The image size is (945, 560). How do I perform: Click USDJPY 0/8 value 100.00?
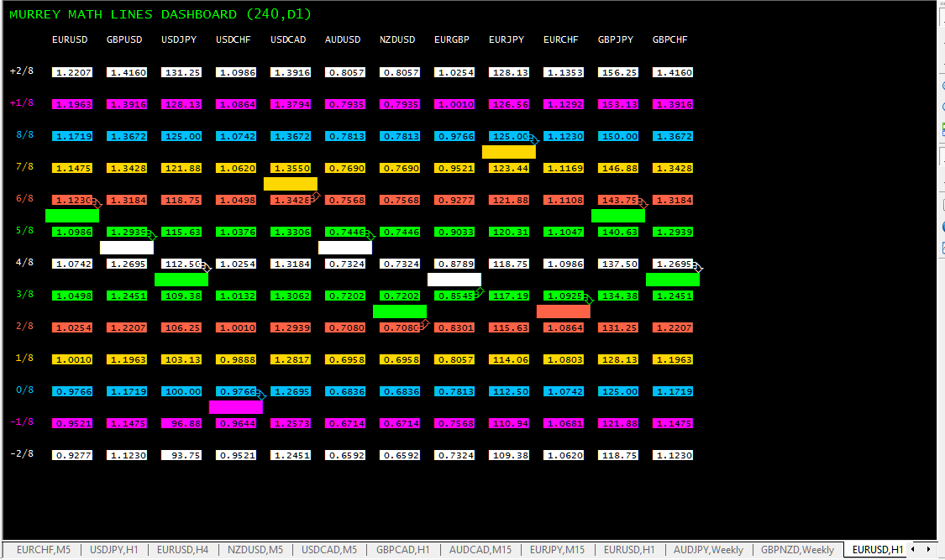point(181,391)
